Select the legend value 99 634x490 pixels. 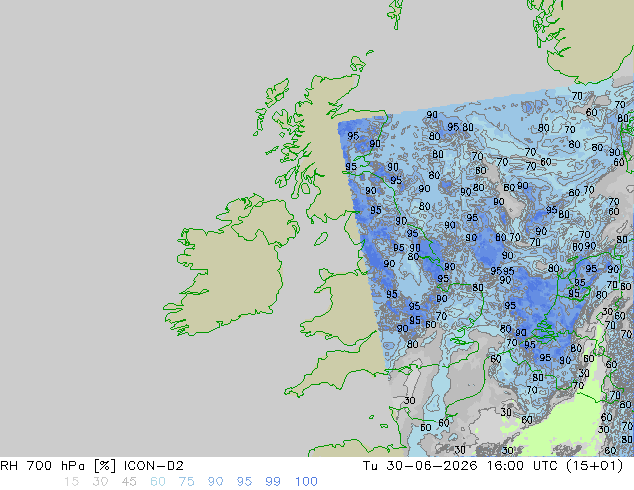click(x=273, y=482)
